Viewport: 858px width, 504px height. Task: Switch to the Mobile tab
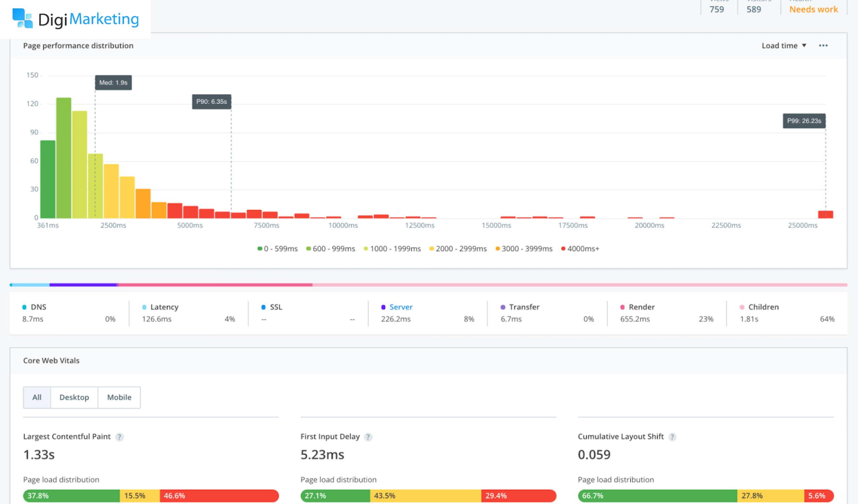click(x=119, y=397)
